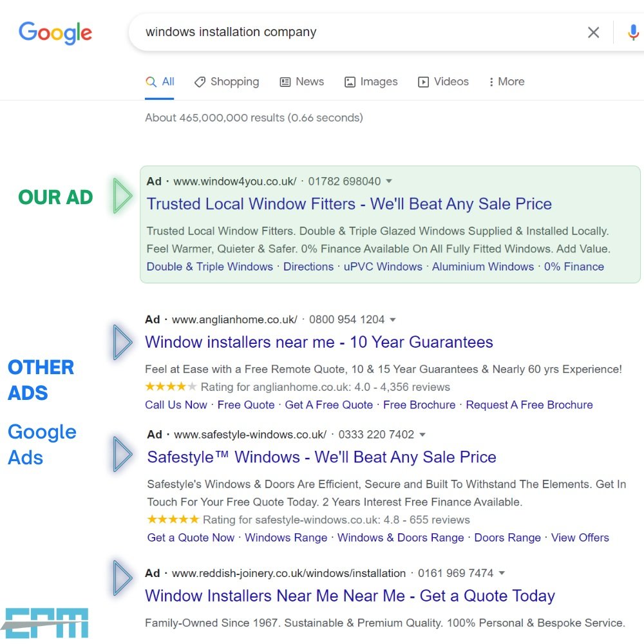Click the EPM logo in the corner
644x644 pixels.
point(45,622)
